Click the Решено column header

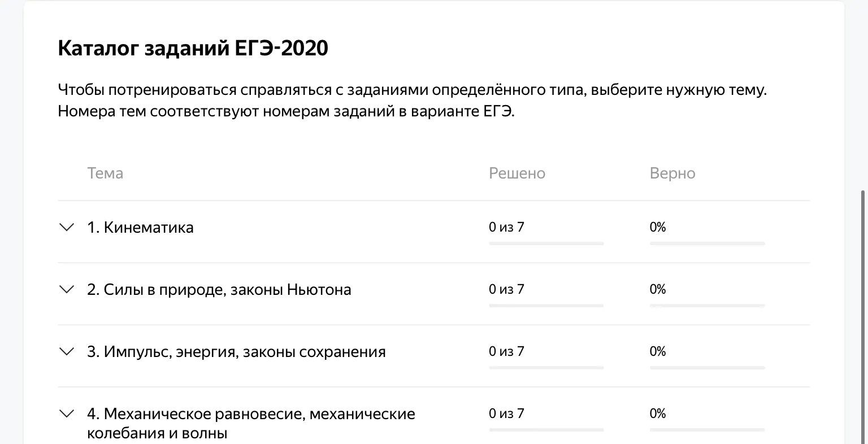(x=517, y=173)
